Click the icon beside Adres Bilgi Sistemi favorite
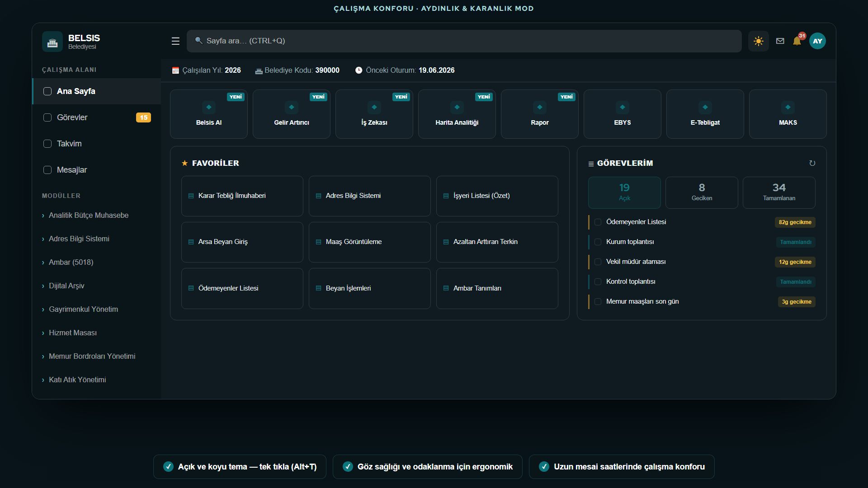This screenshot has width=868, height=488. (x=318, y=196)
